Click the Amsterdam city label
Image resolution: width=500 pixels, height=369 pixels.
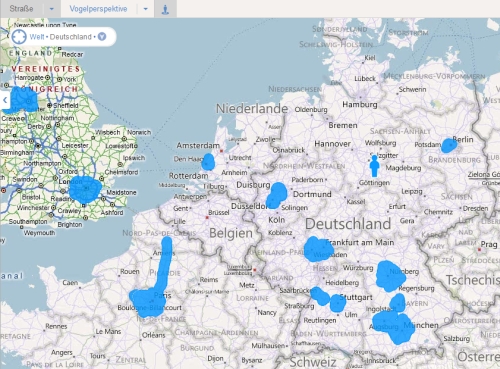point(198,146)
